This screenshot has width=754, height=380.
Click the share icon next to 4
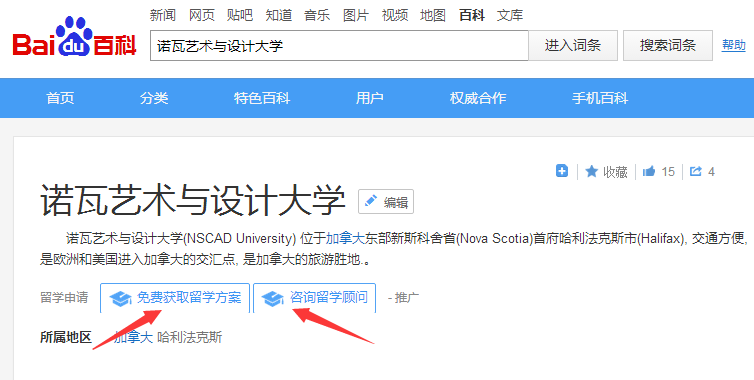(696, 171)
